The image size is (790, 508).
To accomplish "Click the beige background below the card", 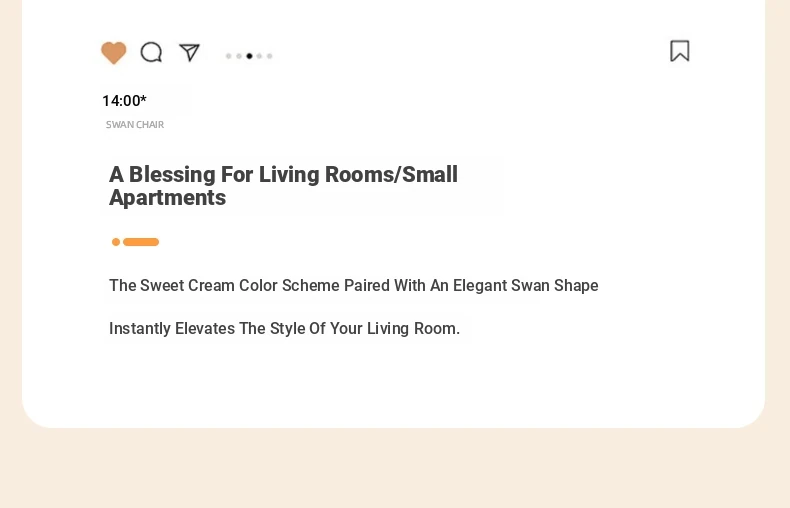I will [395, 469].
